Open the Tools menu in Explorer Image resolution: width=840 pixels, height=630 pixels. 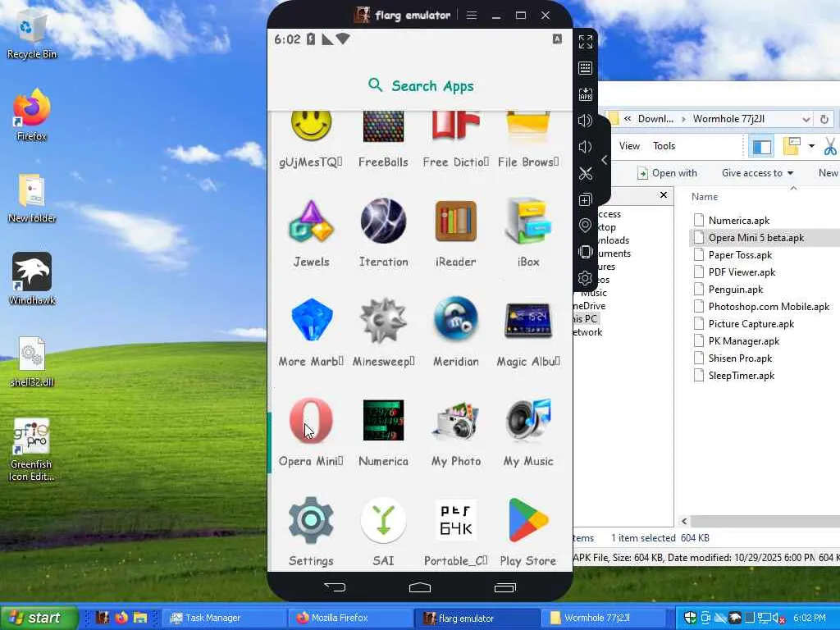(x=664, y=146)
